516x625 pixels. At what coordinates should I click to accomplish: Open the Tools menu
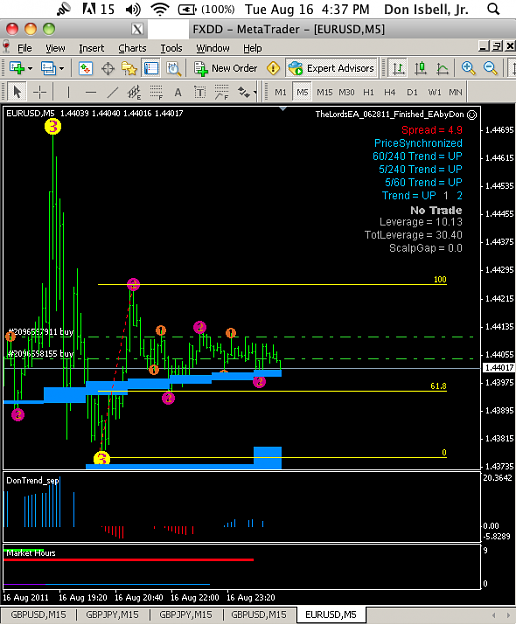point(171,48)
